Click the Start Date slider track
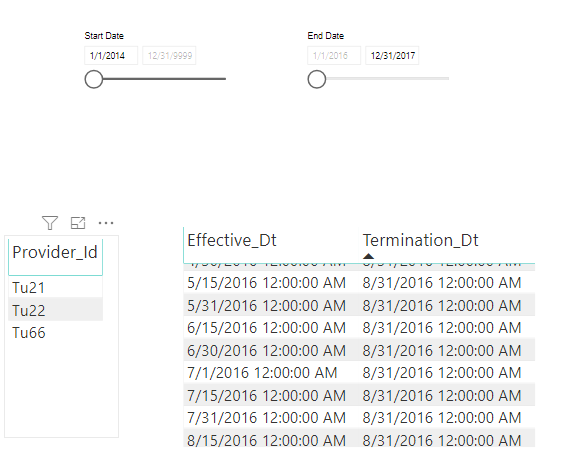This screenshot has width=567, height=472. pos(165,78)
